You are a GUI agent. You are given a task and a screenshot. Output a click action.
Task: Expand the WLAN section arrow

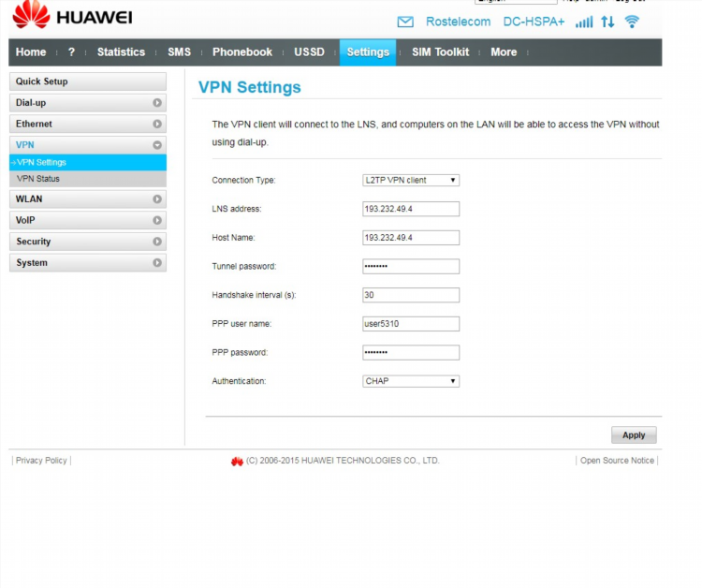coord(157,198)
